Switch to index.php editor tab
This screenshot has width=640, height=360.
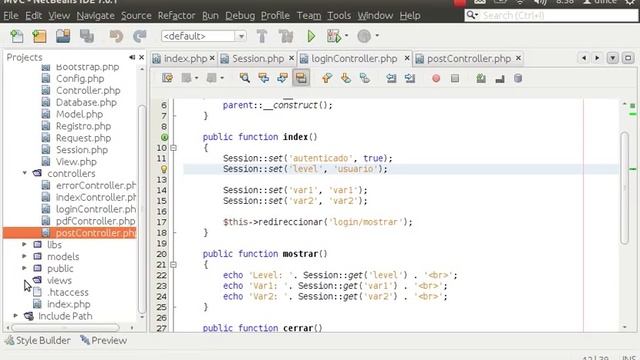tap(185, 59)
